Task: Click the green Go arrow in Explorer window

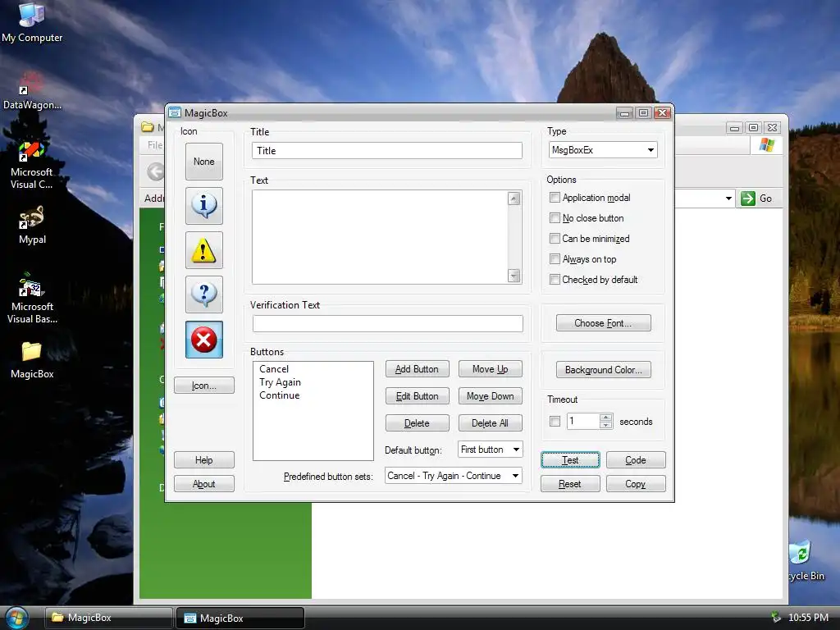Action: click(x=747, y=199)
